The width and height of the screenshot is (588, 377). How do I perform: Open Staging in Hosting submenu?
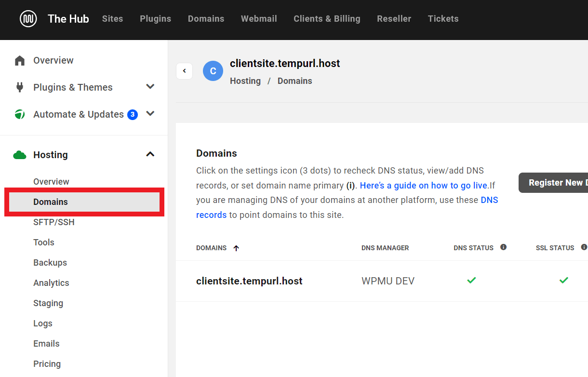pos(48,303)
